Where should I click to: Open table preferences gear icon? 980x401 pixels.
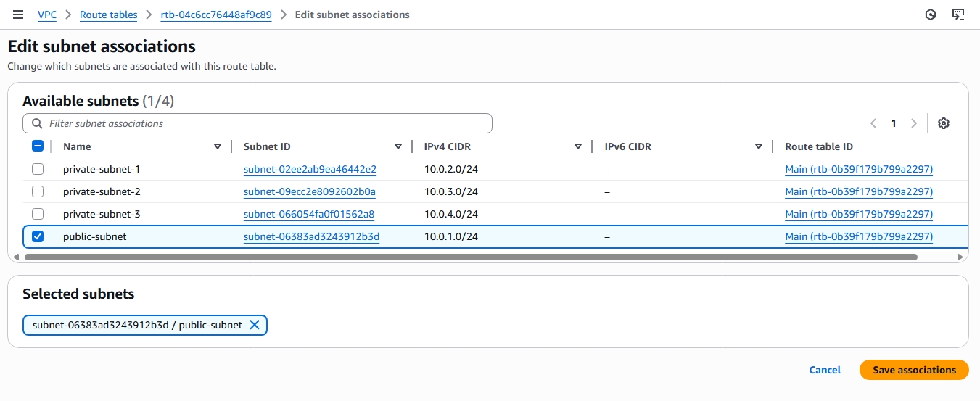click(x=943, y=123)
